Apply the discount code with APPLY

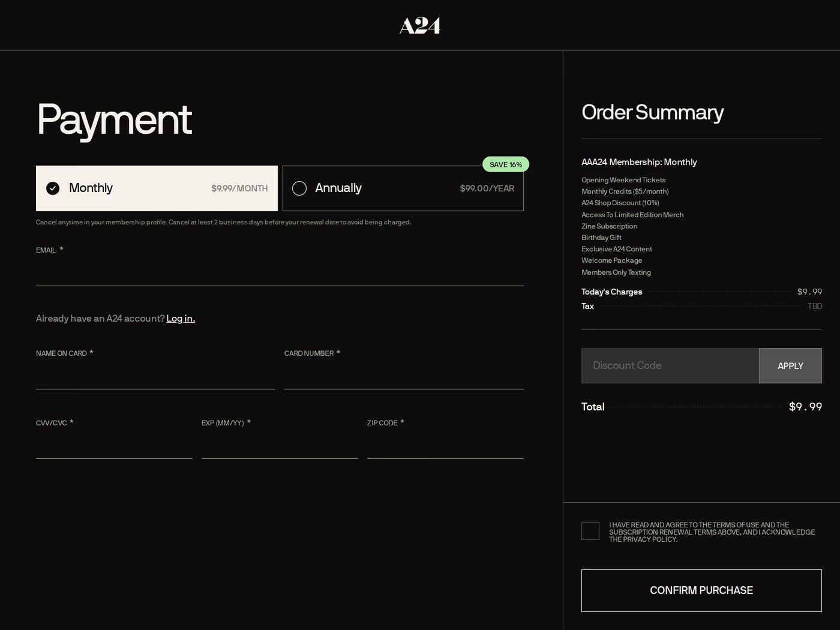790,365
